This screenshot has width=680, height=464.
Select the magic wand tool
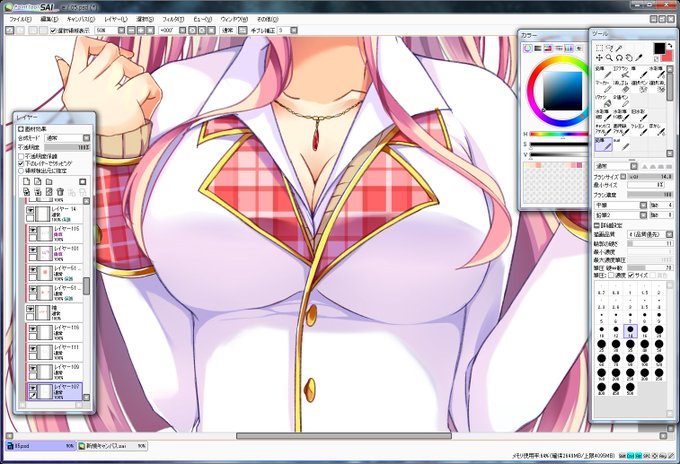pos(619,48)
